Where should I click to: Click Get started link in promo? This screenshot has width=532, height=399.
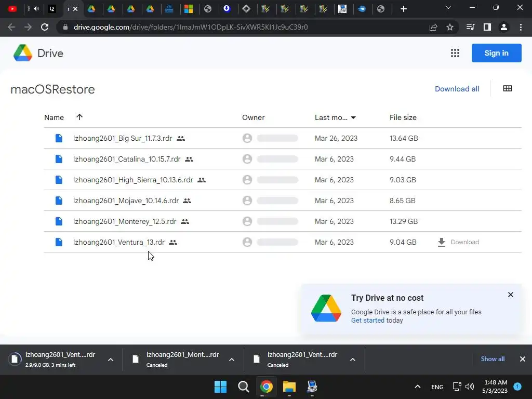368,320
